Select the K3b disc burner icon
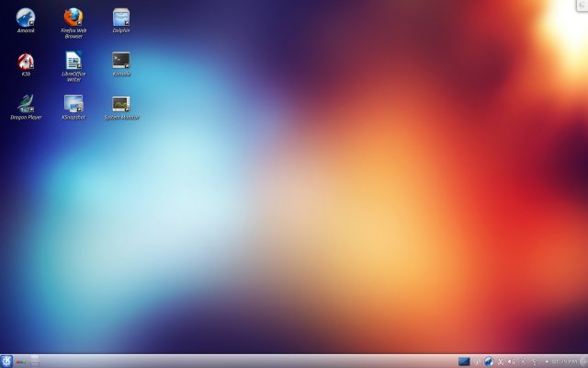Image resolution: width=588 pixels, height=368 pixels. coord(26,64)
